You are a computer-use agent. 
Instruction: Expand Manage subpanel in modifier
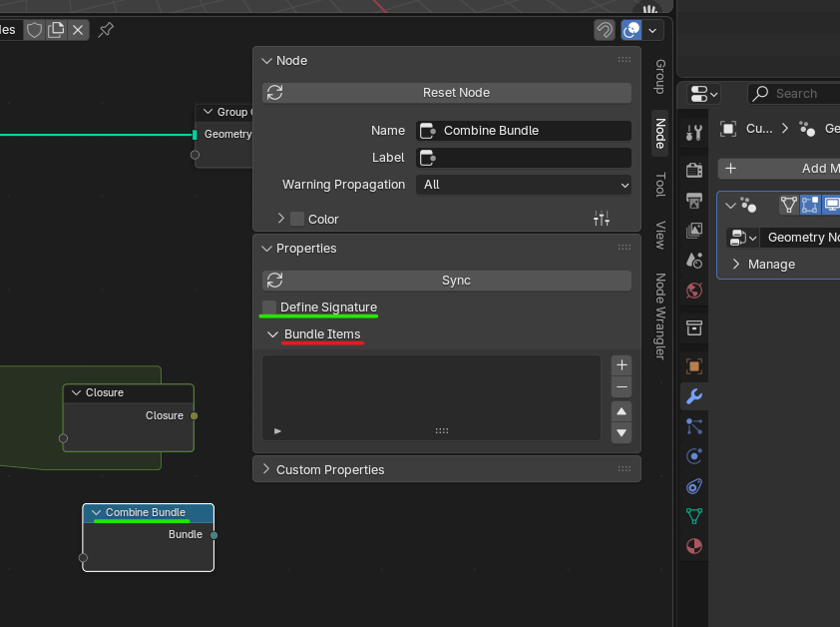[x=736, y=264]
